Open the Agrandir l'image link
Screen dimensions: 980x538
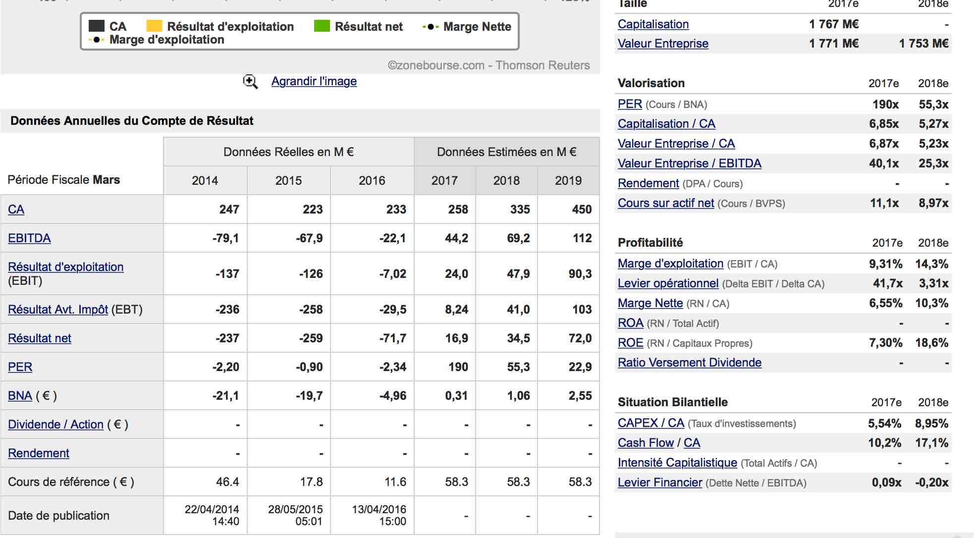tap(314, 81)
